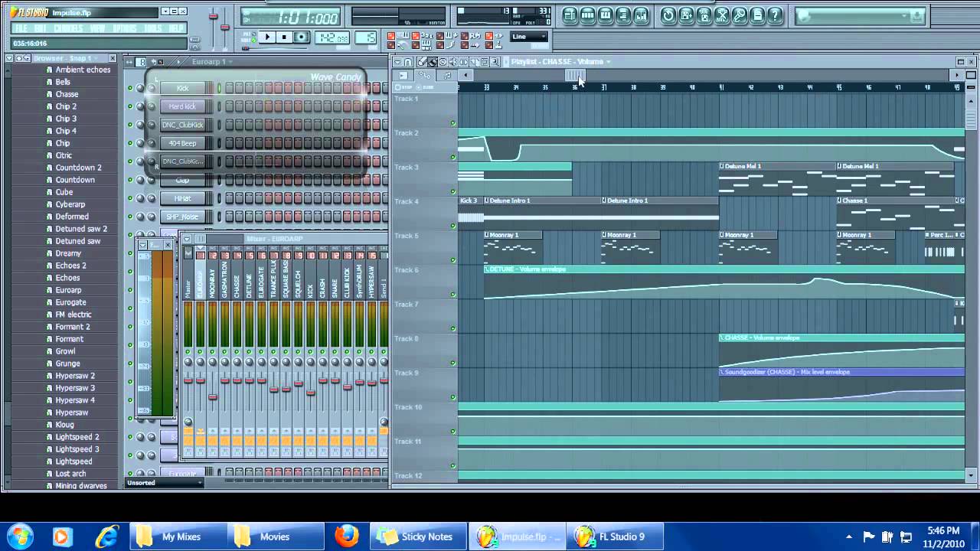Viewport: 980px width, 551px height.
Task: Click the one-click audio recording icon
Action: point(740,15)
